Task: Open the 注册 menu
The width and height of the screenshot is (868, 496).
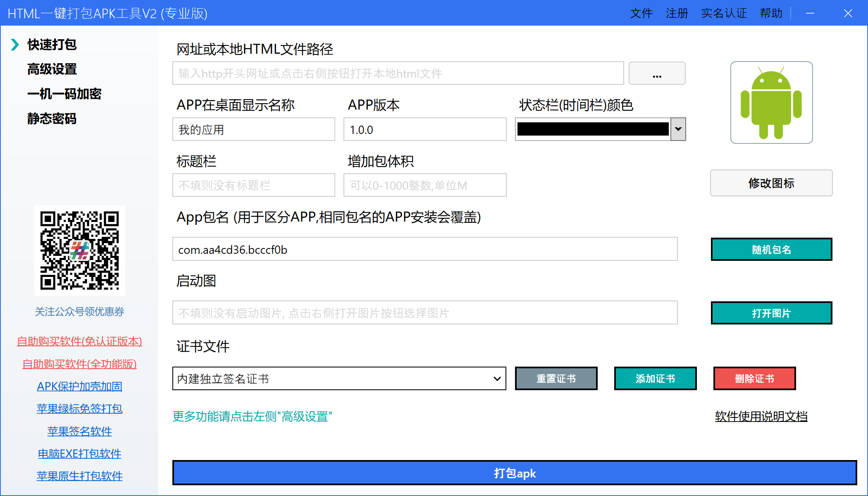Action: (x=677, y=13)
